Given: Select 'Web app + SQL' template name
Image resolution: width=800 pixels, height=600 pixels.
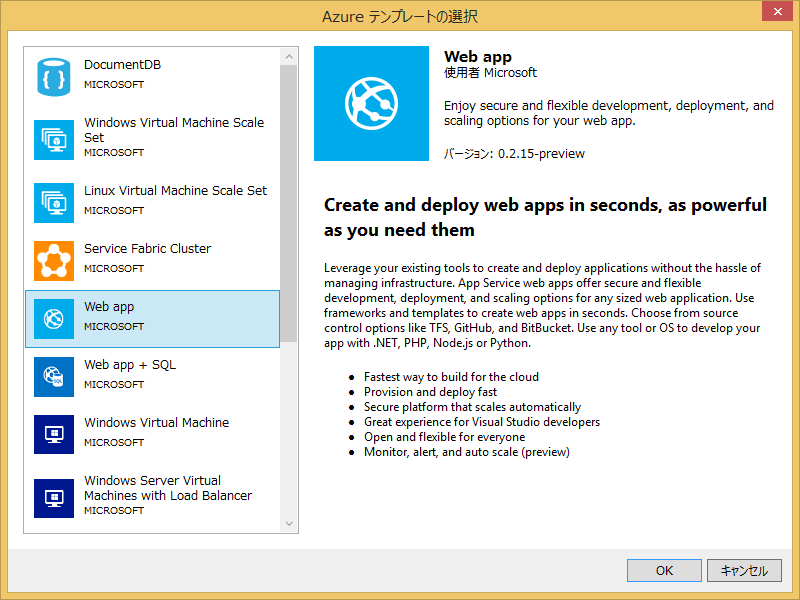Looking at the screenshot, I should [x=130, y=365].
